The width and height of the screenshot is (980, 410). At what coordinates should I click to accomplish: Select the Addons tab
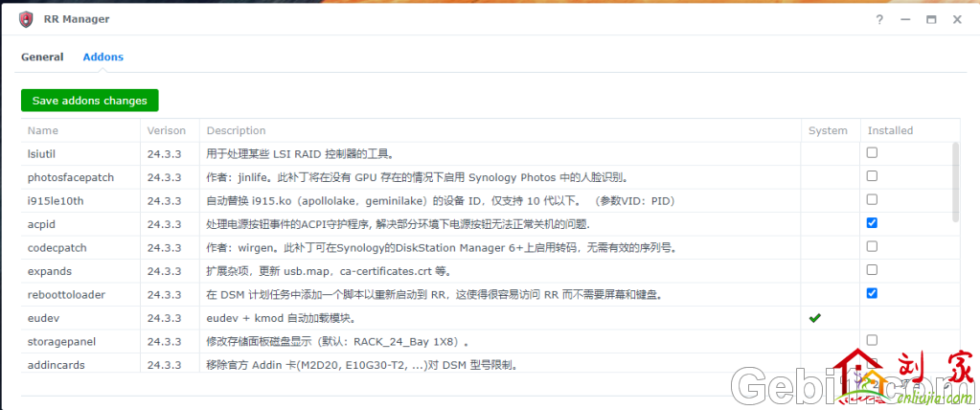[x=103, y=57]
